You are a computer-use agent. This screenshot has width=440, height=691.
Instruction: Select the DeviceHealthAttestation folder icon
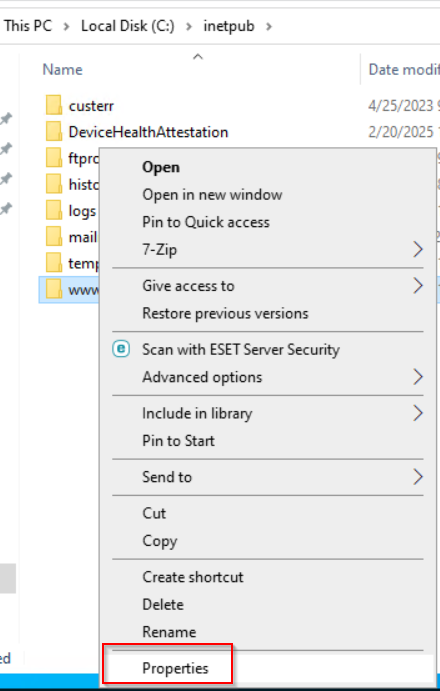point(54,132)
